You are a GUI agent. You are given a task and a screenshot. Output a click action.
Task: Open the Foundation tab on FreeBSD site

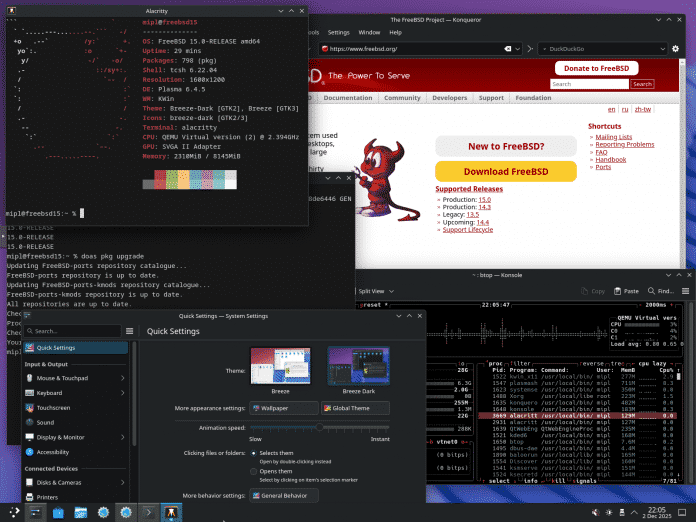(533, 98)
